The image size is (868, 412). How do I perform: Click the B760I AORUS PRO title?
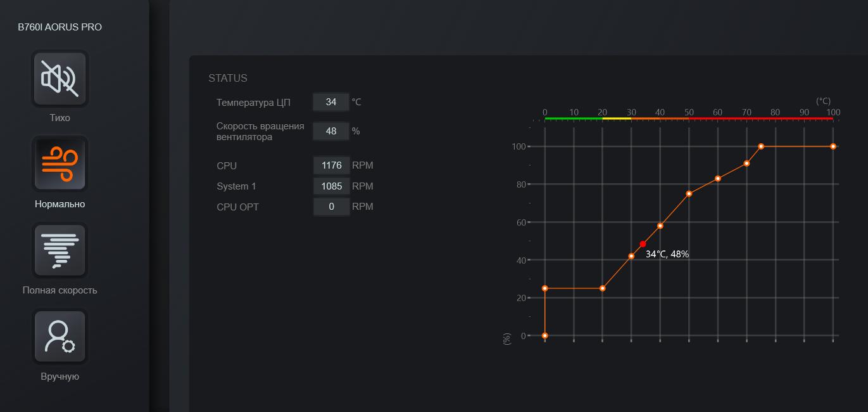click(x=60, y=27)
